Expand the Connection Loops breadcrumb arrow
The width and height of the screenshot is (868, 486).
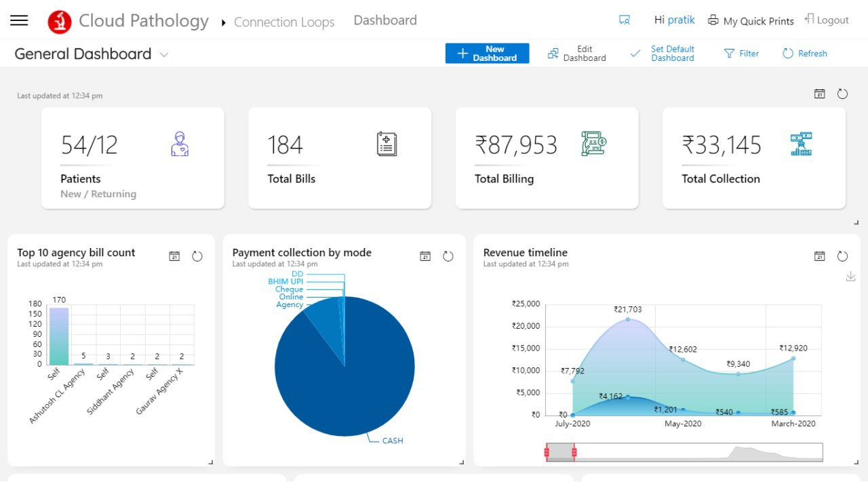(x=224, y=22)
